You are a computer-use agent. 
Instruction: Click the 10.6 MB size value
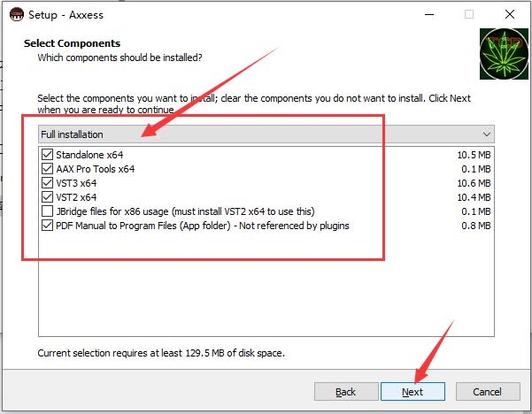click(x=474, y=183)
